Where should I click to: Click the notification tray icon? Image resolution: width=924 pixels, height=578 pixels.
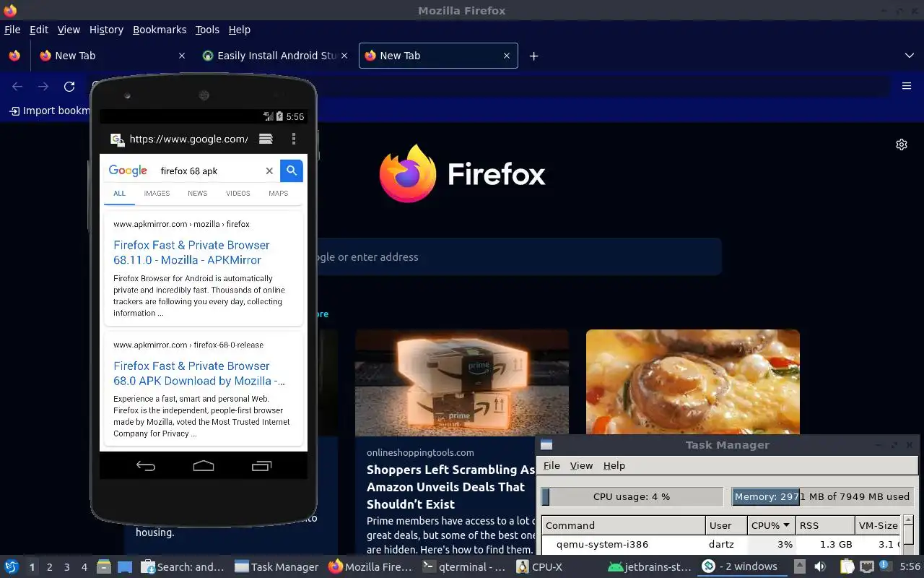884,566
